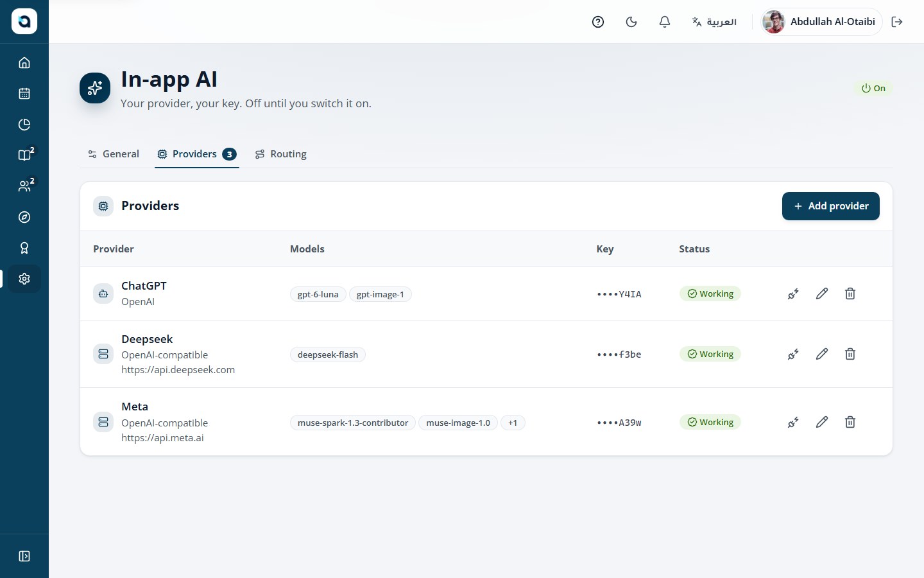Screen dimensions: 924x578
Task: Select the Providers tab
Action: (197, 154)
